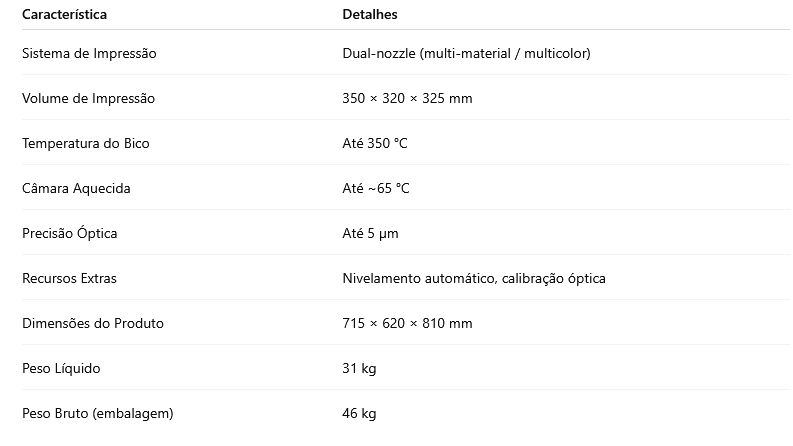The image size is (793, 446).
Task: Click the 715 × 620 × 810 mm value
Action: coord(407,324)
